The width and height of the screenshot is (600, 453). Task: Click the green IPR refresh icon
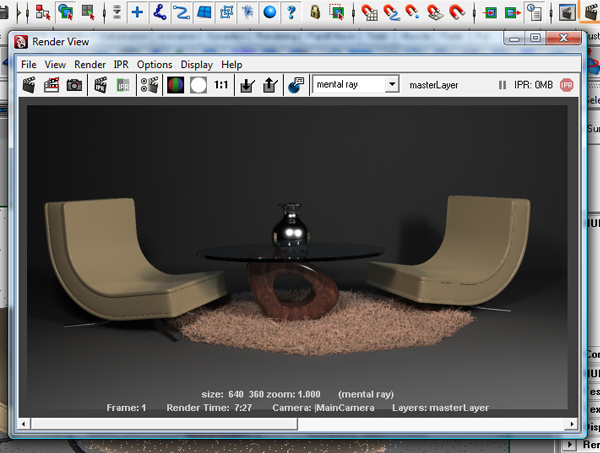pyautogui.click(x=123, y=85)
